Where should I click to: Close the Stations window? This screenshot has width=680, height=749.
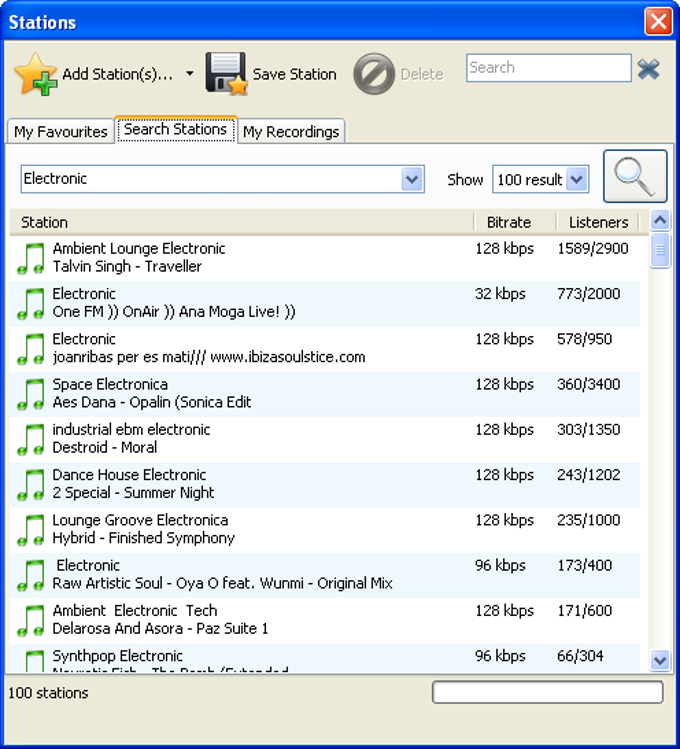(659, 21)
